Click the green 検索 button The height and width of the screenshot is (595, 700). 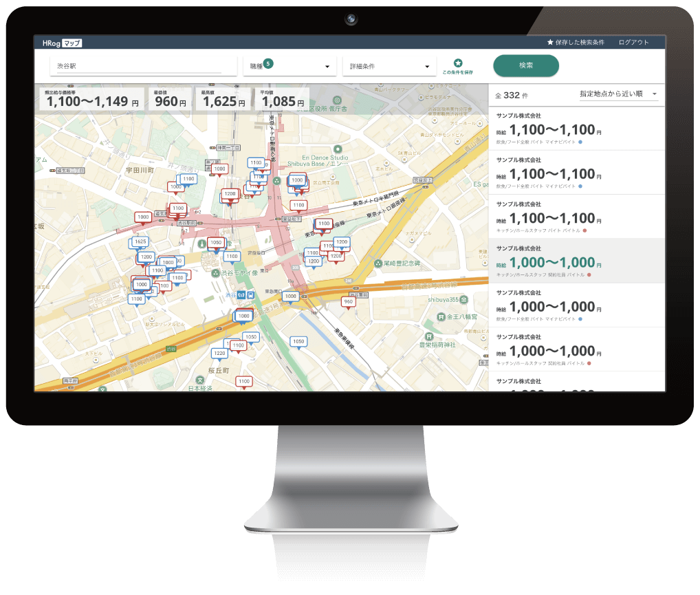tap(526, 65)
